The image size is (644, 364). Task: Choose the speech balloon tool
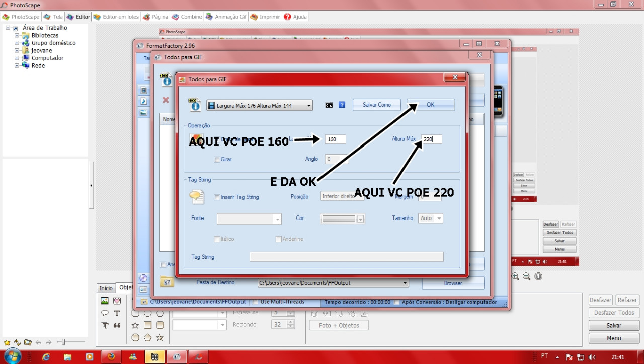[x=105, y=313]
